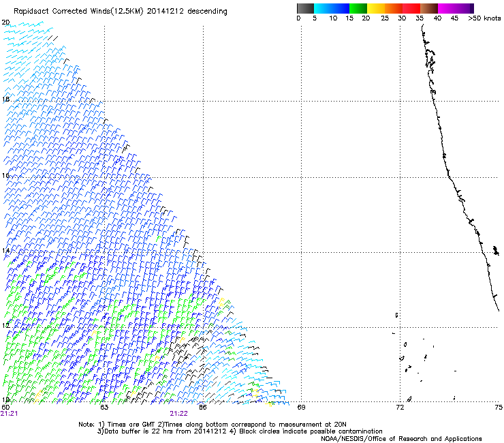Image resolution: width=504 pixels, height=443 pixels.
Task: Click the legend tick label '30'
Action: 402,18
